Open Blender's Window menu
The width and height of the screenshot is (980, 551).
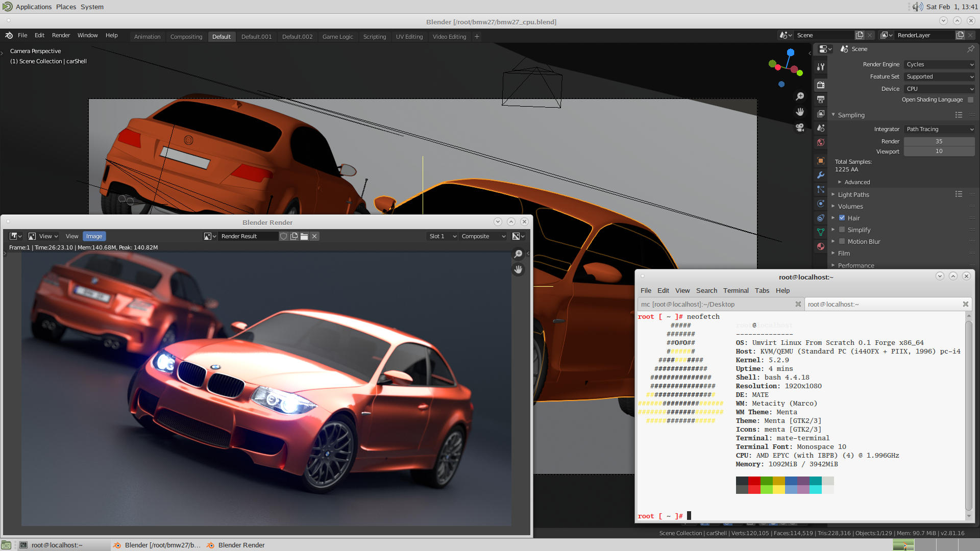[87, 35]
